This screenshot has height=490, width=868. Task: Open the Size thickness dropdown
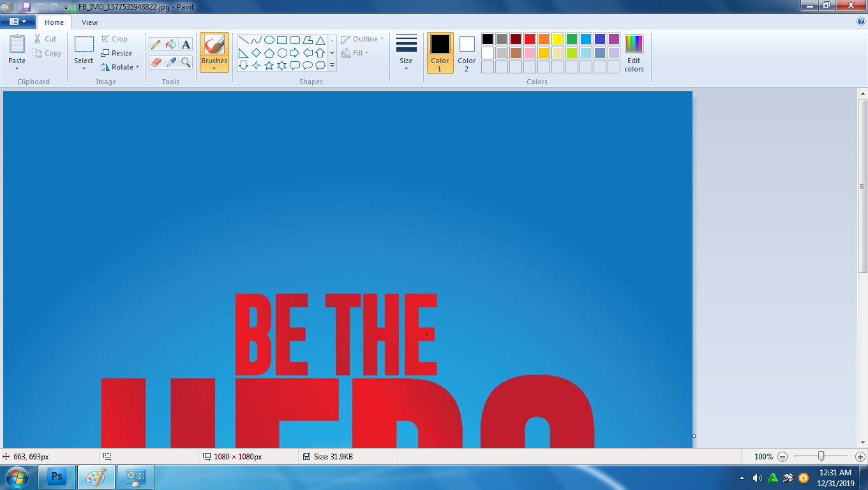coord(406,52)
